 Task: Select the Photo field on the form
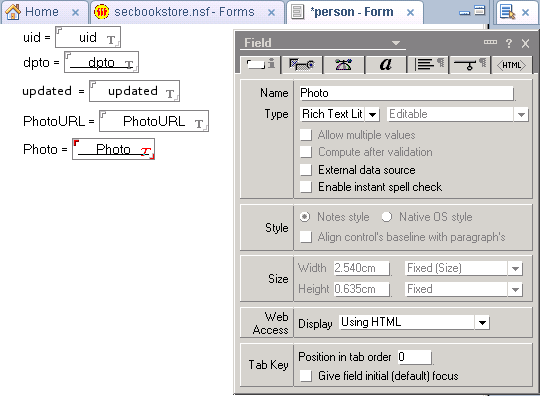(113, 149)
